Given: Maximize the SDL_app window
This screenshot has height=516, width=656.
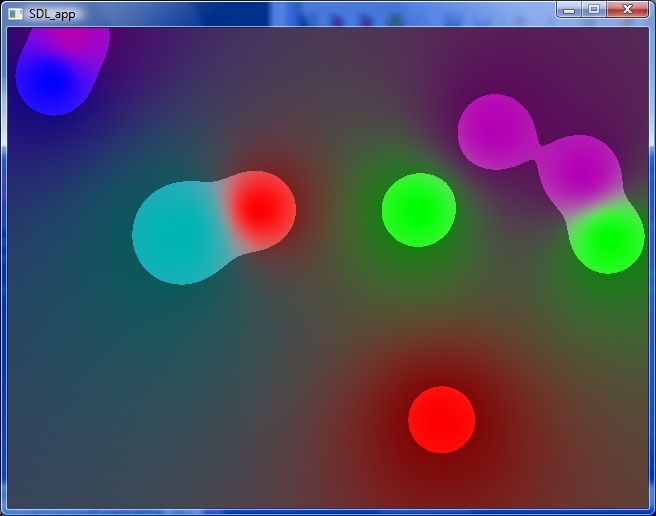Looking at the screenshot, I should (594, 10).
